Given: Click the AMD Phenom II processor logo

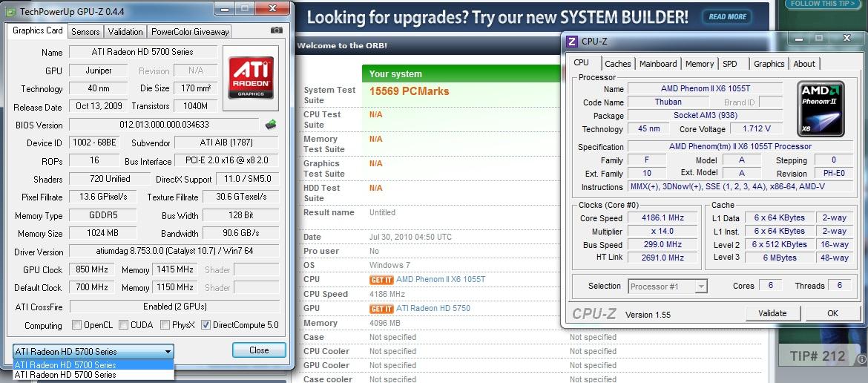Looking at the screenshot, I should tap(823, 109).
